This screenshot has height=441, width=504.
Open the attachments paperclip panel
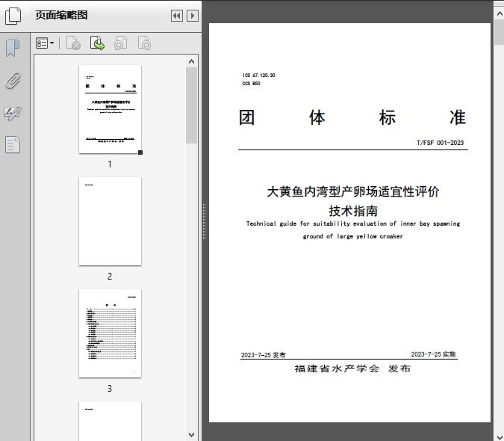tap(13, 81)
